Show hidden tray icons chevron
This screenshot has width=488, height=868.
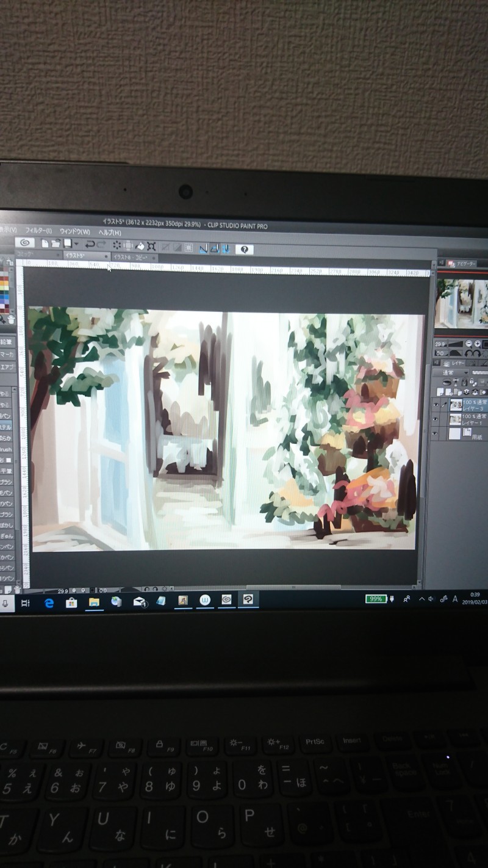421,599
